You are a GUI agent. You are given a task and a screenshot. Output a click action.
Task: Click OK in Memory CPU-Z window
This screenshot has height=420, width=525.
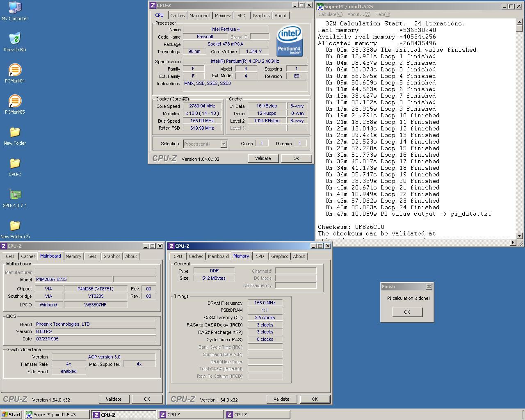coord(315,399)
